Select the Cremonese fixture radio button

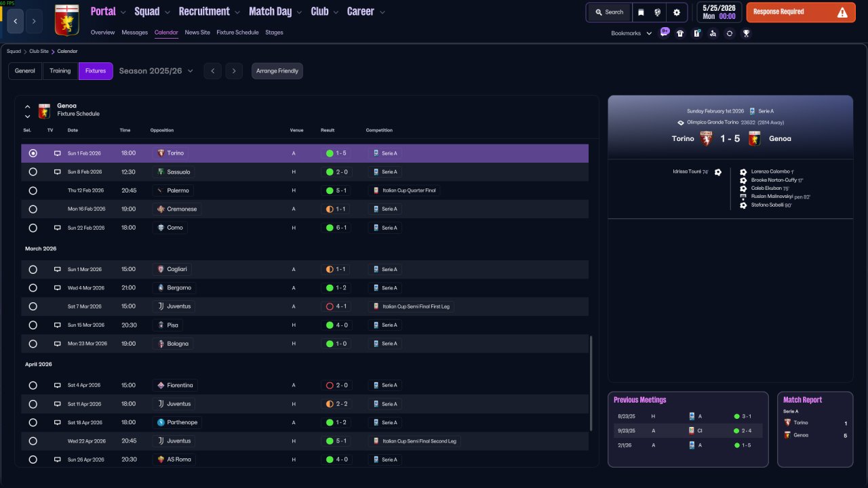(33, 209)
